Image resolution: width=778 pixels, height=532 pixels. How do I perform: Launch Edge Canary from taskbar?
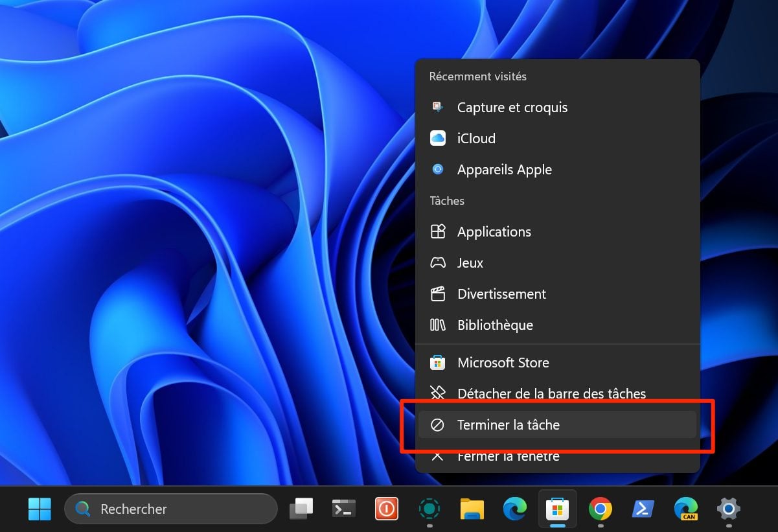[x=686, y=509]
